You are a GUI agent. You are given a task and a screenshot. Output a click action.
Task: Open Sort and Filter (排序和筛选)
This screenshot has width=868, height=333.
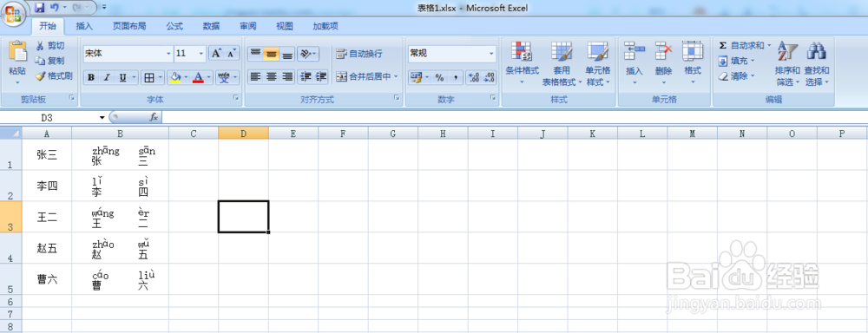pos(787,63)
